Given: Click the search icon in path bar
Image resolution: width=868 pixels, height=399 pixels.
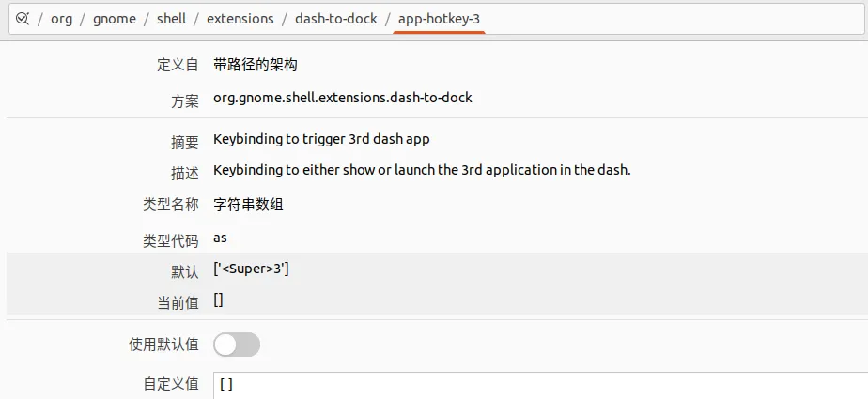Looking at the screenshot, I should tap(23, 18).
